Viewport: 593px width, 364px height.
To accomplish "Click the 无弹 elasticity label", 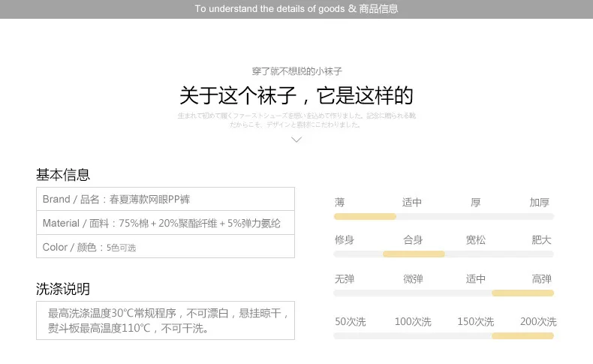I will coord(345,279).
